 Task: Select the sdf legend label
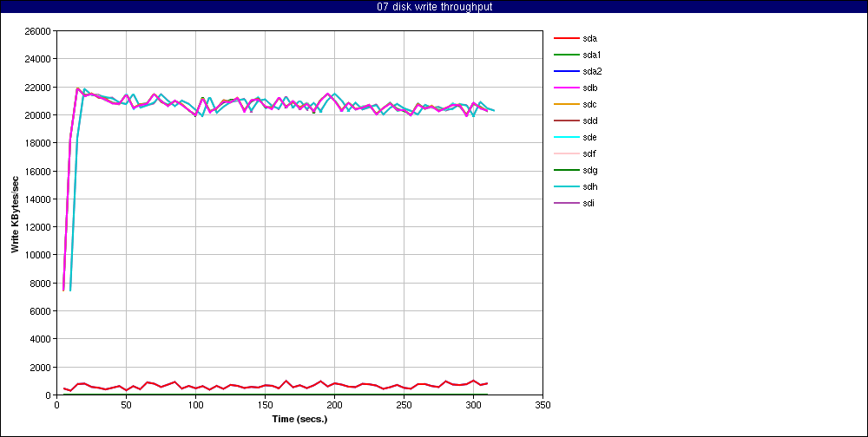(x=589, y=153)
